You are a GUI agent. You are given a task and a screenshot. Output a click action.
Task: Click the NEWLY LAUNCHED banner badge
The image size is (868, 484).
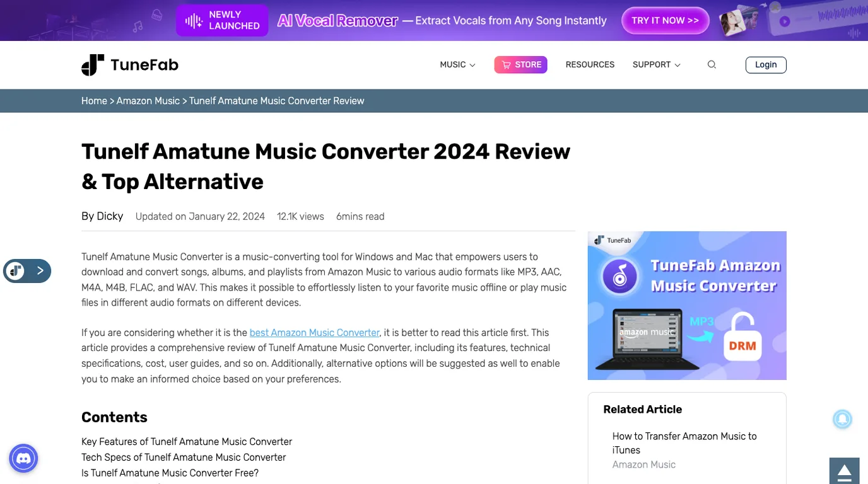(x=222, y=20)
